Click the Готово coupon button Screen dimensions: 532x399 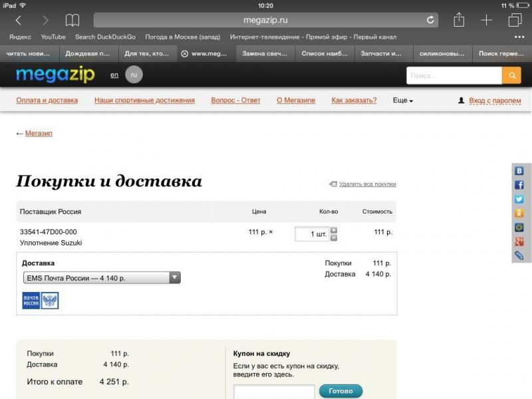point(340,391)
